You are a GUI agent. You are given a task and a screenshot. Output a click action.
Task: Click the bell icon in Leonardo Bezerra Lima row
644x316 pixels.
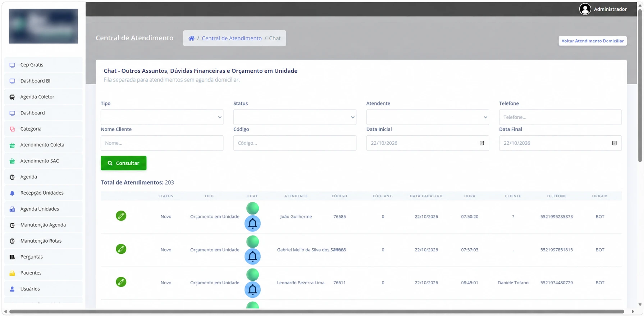[x=252, y=290]
